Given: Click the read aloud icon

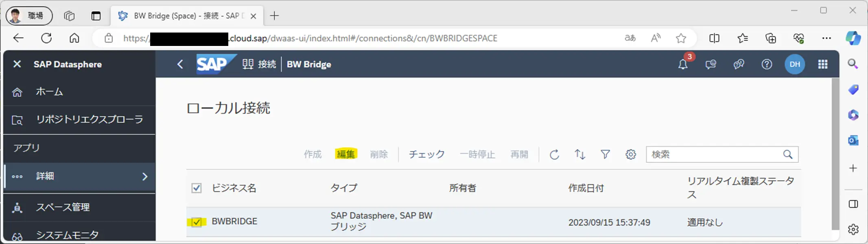Looking at the screenshot, I should pyautogui.click(x=656, y=38).
